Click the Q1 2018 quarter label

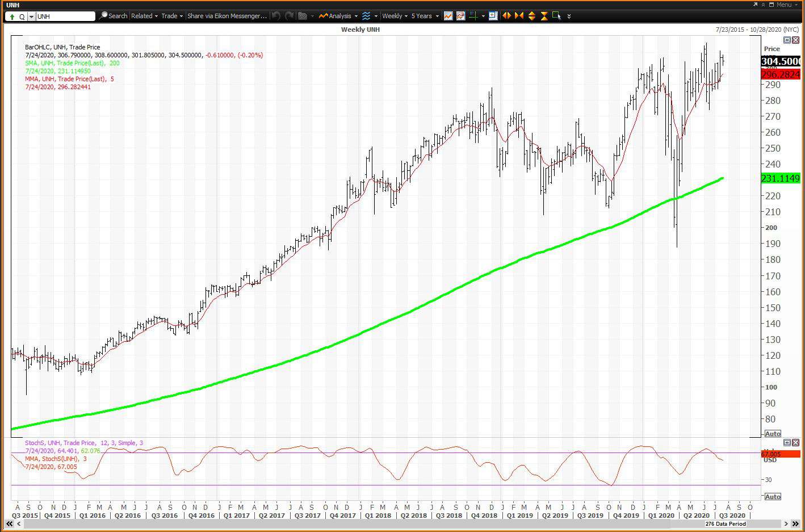(378, 516)
